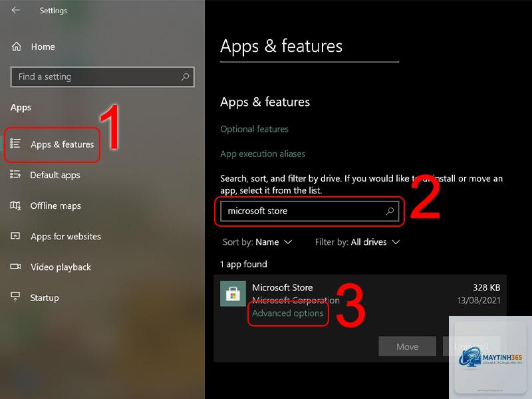Click the Microsoft Store app icon
Image resolution: width=532 pixels, height=399 pixels.
(233, 293)
